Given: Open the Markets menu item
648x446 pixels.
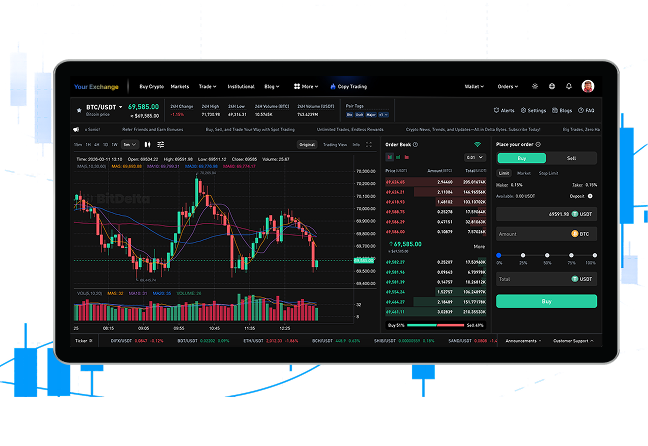Looking at the screenshot, I should click(x=179, y=86).
